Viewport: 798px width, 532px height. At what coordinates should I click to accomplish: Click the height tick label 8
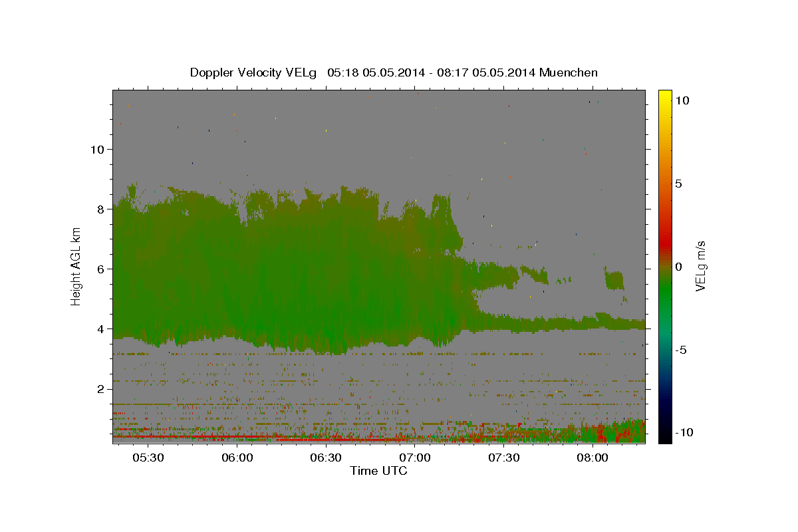pyautogui.click(x=101, y=209)
